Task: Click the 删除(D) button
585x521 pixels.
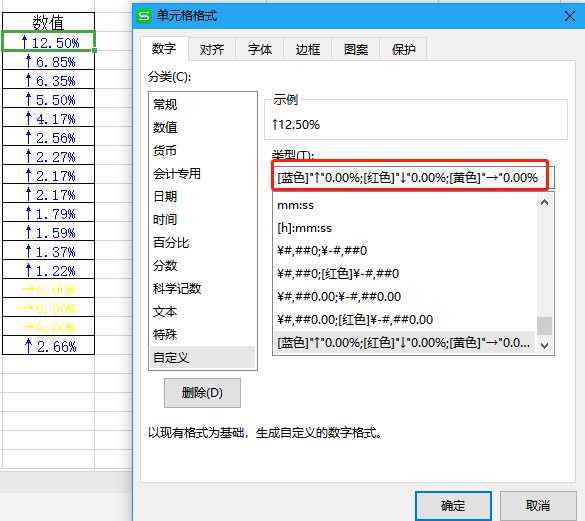Action: pos(202,393)
